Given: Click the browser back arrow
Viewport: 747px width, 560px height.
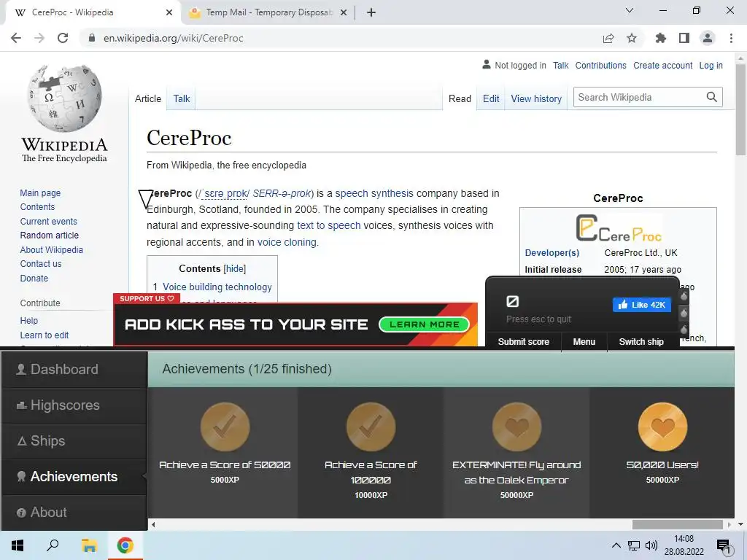Looking at the screenshot, I should [x=16, y=38].
